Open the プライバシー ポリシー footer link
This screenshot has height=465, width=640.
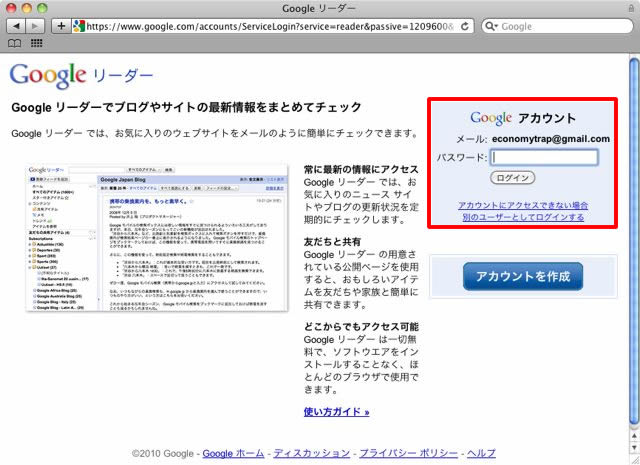(x=409, y=454)
